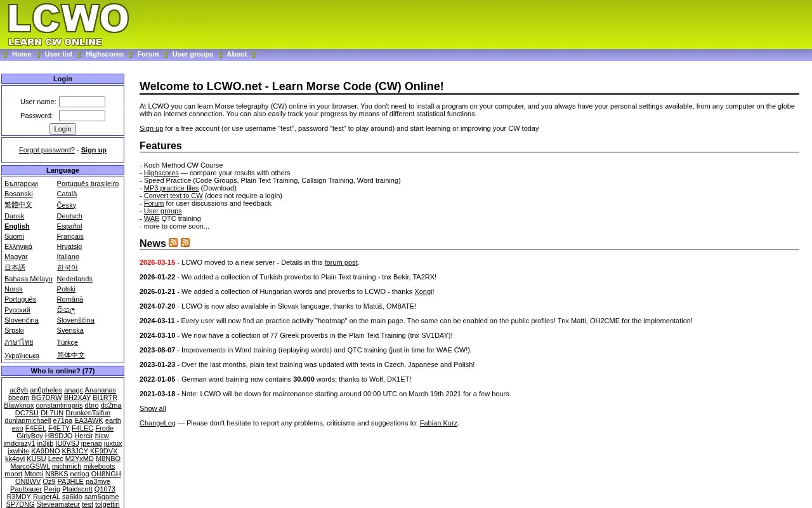Open the Fabian Kurz contact link

click(x=438, y=423)
